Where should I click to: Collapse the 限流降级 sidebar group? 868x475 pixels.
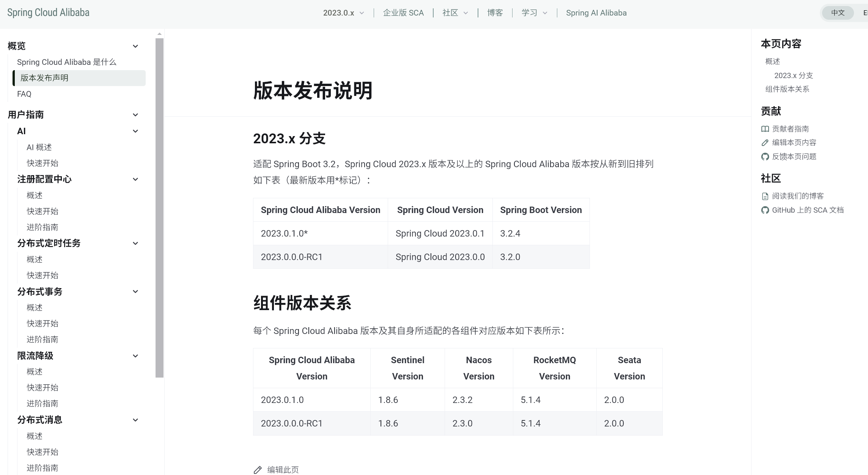tap(135, 356)
